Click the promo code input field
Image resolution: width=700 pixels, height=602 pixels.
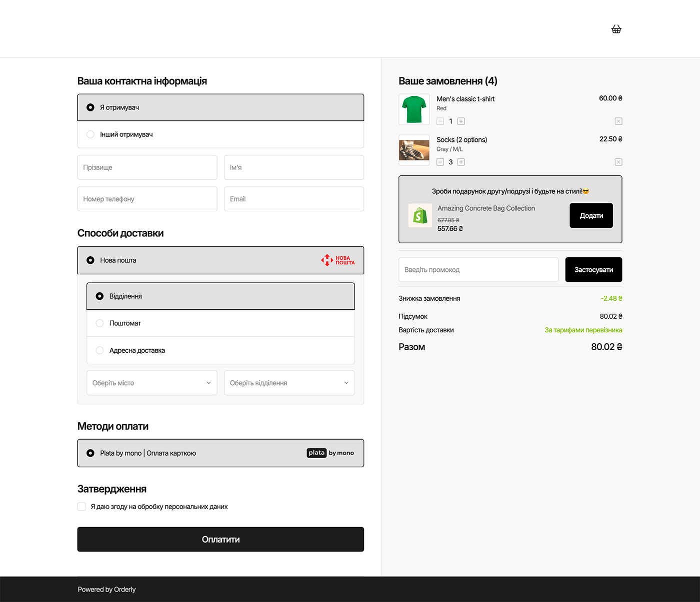coord(478,269)
